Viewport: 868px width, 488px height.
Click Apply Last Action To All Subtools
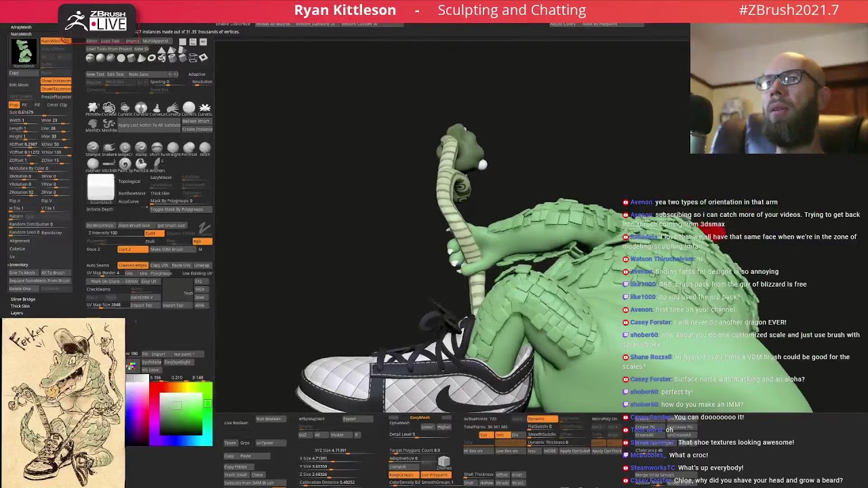149,125
